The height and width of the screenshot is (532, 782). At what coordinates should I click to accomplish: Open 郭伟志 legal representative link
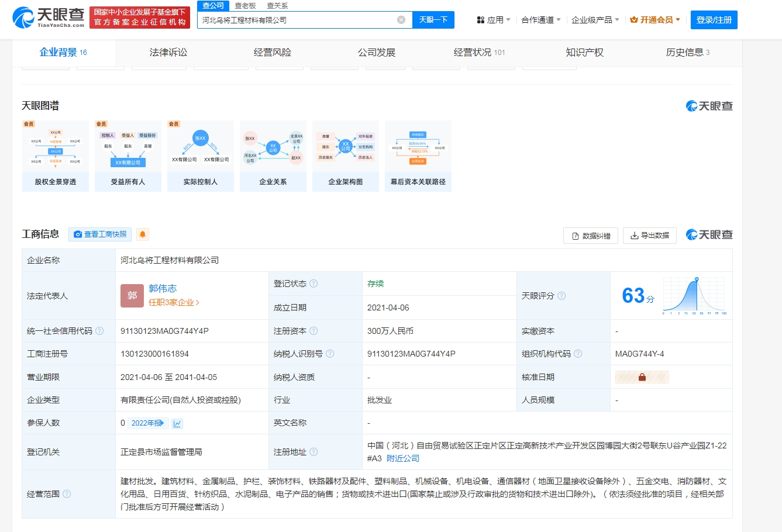(163, 288)
